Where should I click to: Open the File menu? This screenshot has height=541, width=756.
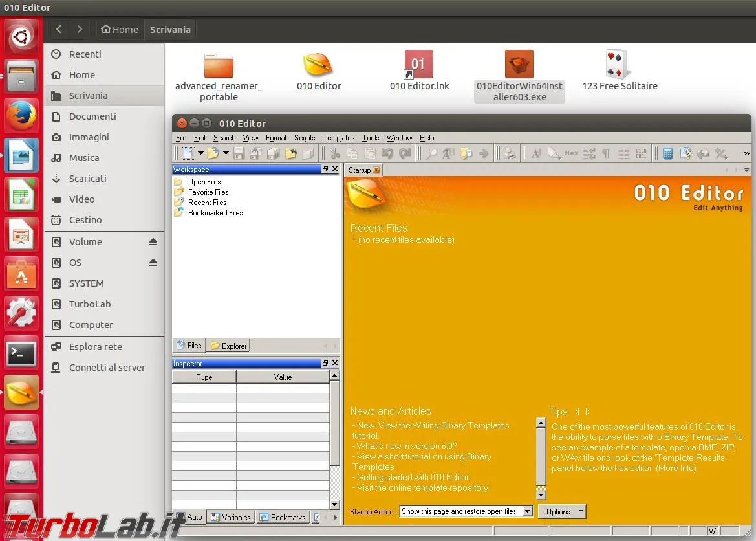pos(181,138)
